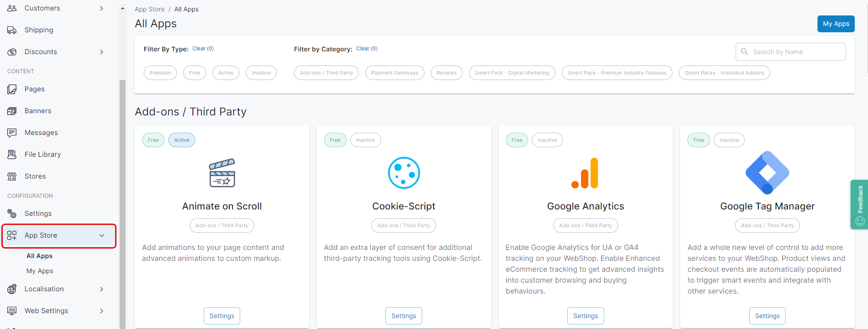The width and height of the screenshot is (868, 329).
Task: Click the Discounts icon in sidebar
Action: (12, 52)
